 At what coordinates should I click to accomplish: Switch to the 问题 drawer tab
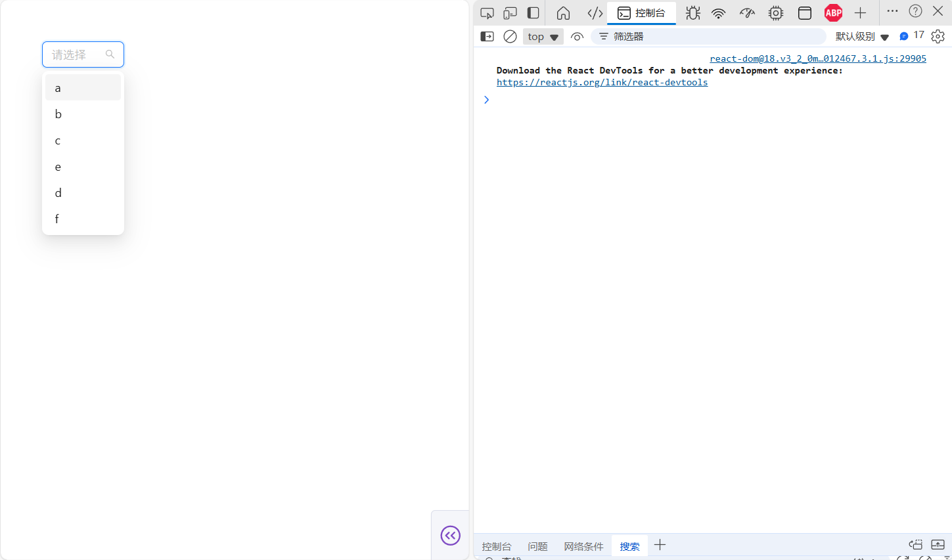[537, 546]
